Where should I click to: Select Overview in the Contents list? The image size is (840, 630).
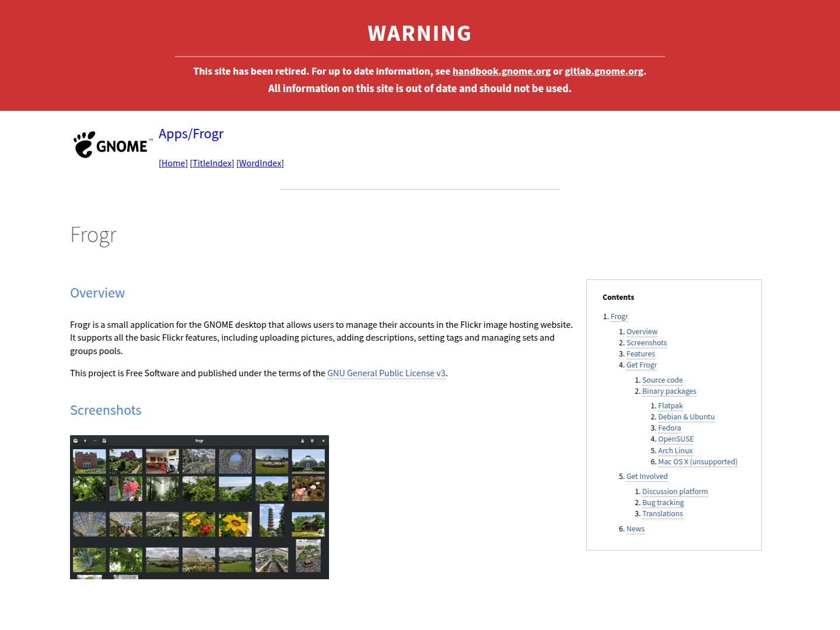point(642,332)
